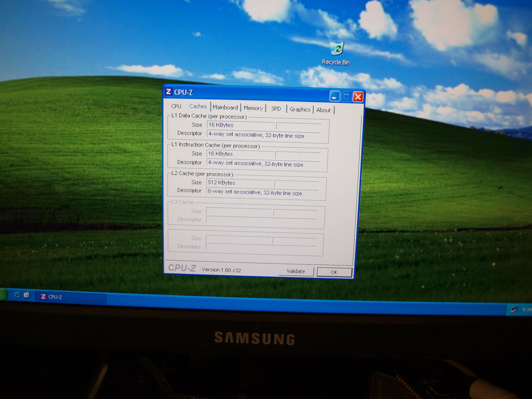
Task: Click the L1 Data Cache size field
Action: tap(241, 125)
